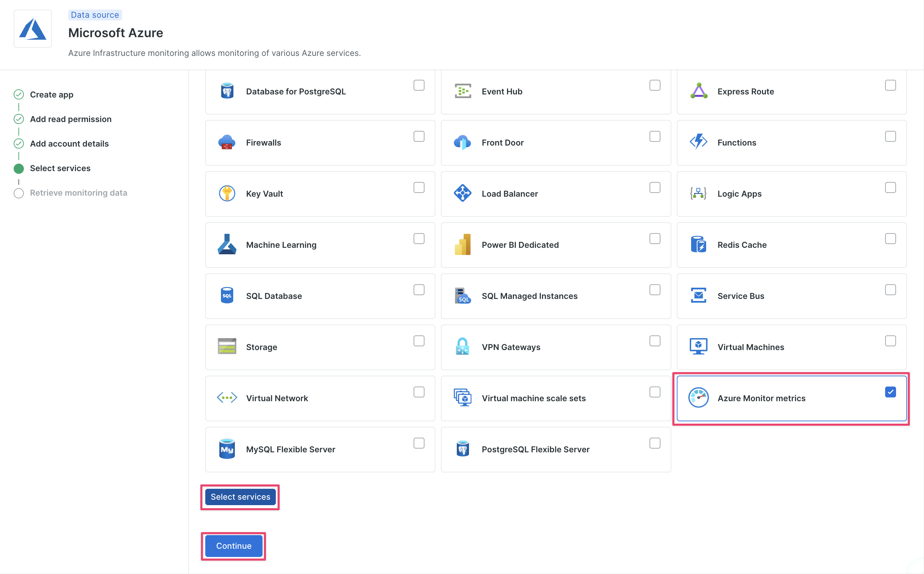This screenshot has height=574, width=924.
Task: Click the Continue button
Action: [x=233, y=545]
